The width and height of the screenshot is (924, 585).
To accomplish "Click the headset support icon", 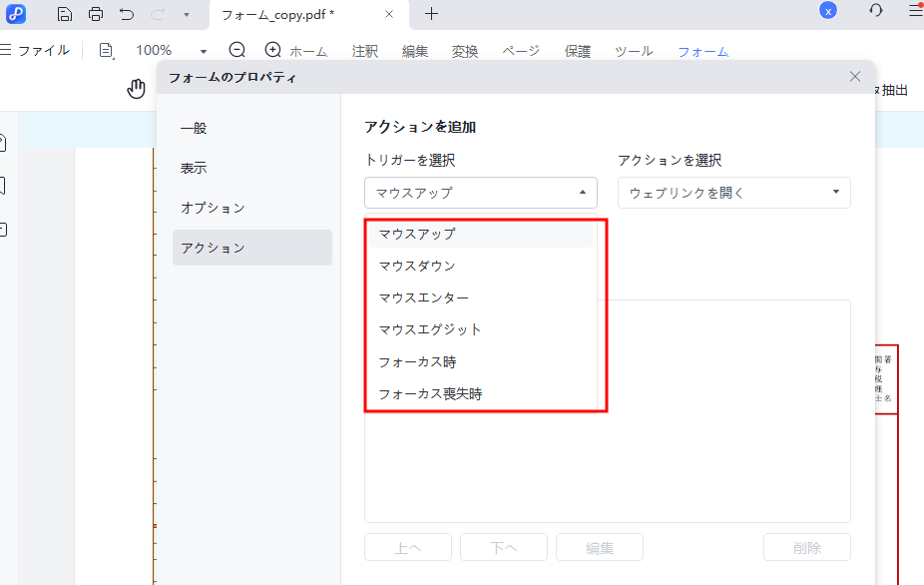I will click(875, 9).
